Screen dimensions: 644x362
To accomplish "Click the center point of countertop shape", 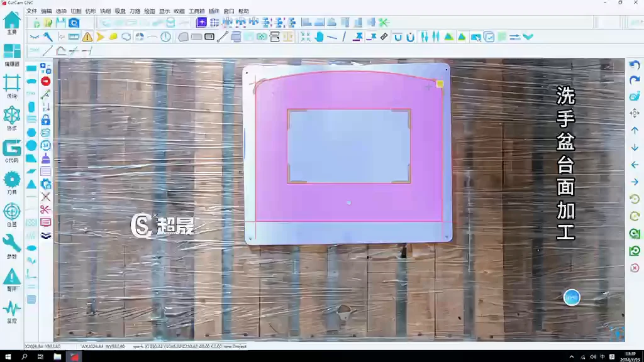I will pyautogui.click(x=348, y=202).
